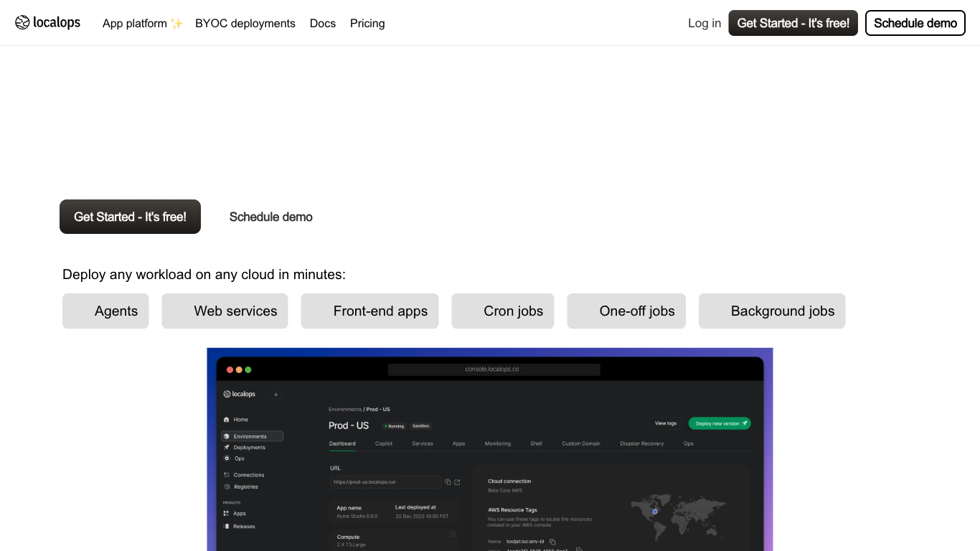Screen dimensions: 980x551
Task: Copy the prod-us URL with the copy icon
Action: (448, 482)
